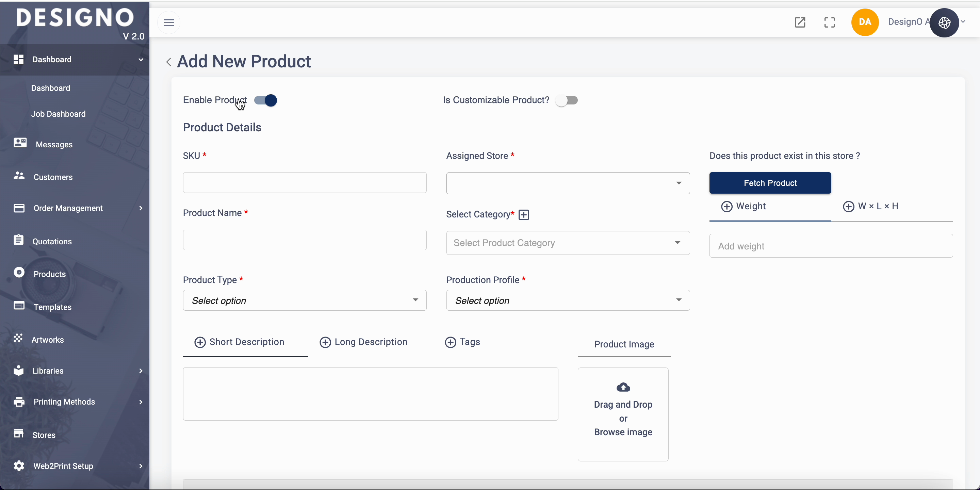Click the add category plus icon
This screenshot has height=490, width=980.
[524, 215]
